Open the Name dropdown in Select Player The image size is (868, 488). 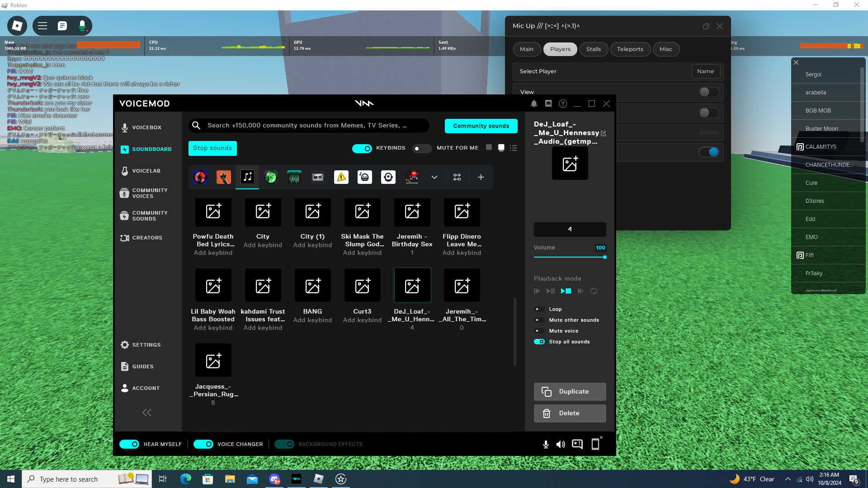tap(705, 71)
